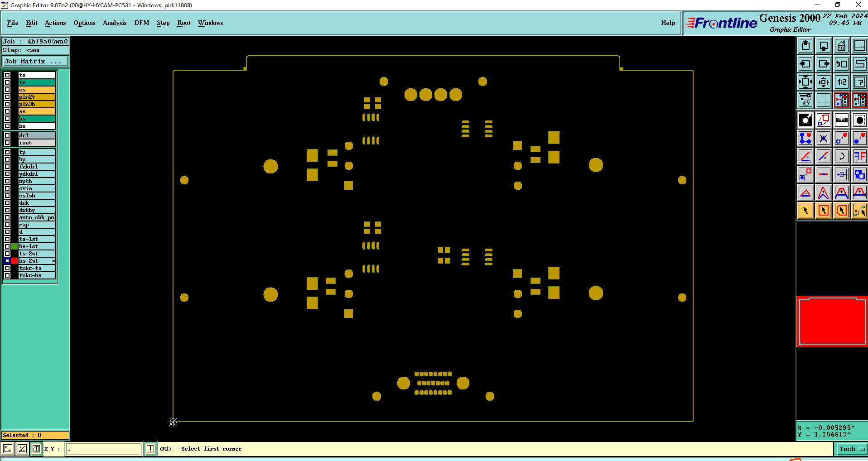Viewport: 868px width, 461px height.
Task: Select the pln2t layer name
Action: pos(37,97)
